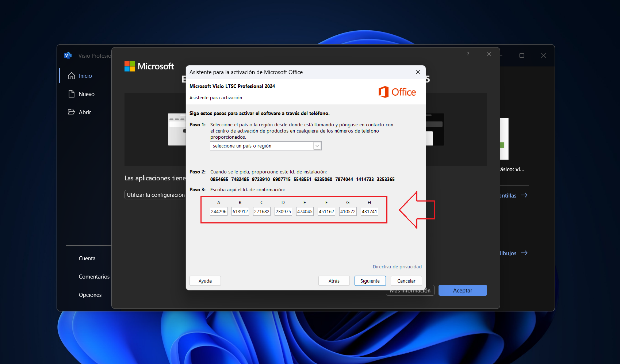Click confirmation ID field C
The width and height of the screenshot is (620, 364).
click(262, 211)
